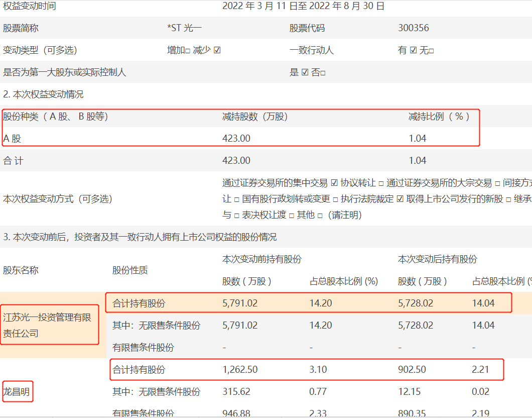
Task: Click the 股份性质 column header
Action: pos(130,270)
